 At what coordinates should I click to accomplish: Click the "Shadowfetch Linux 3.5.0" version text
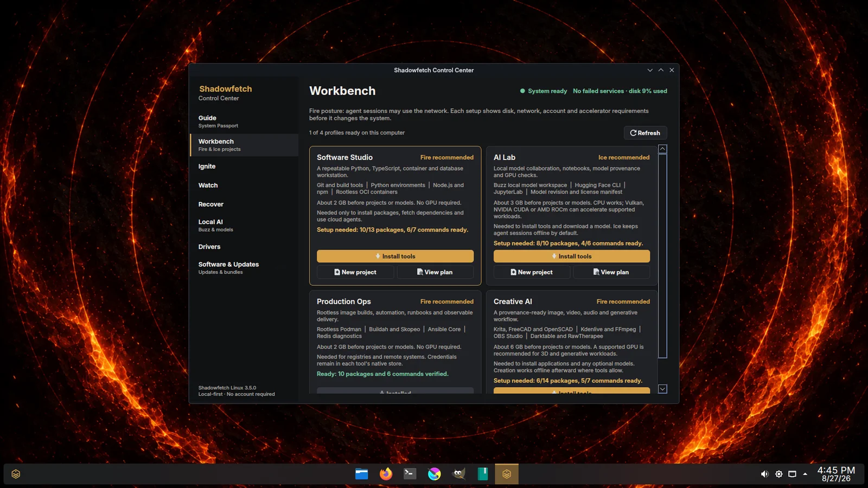pyautogui.click(x=227, y=388)
